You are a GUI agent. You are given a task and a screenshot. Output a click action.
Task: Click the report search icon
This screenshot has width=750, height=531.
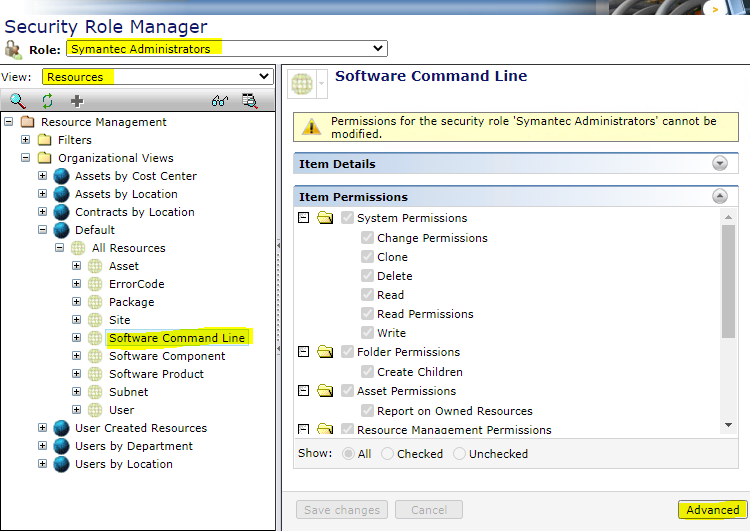pyautogui.click(x=250, y=100)
